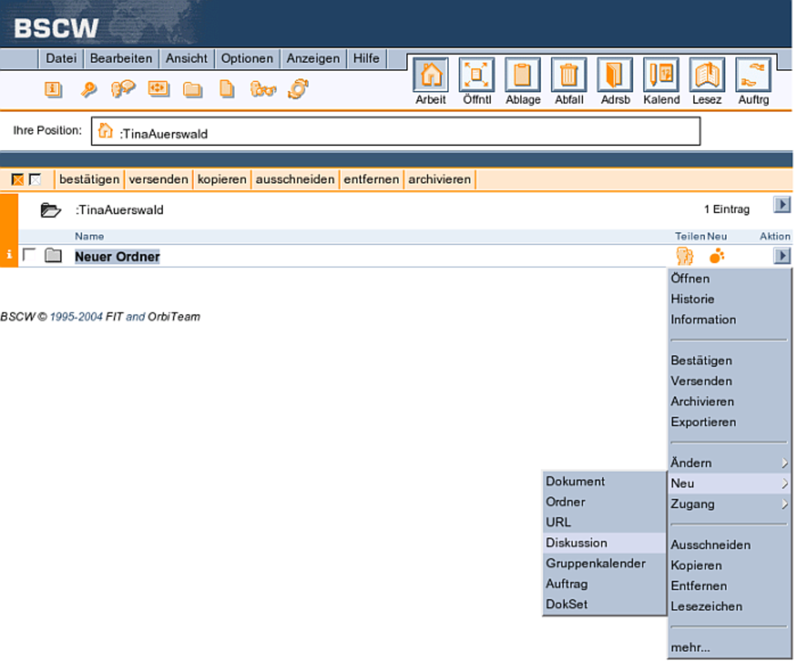The height and width of the screenshot is (672, 797).
Task: Click the Ihre Position path field
Action: (396, 131)
